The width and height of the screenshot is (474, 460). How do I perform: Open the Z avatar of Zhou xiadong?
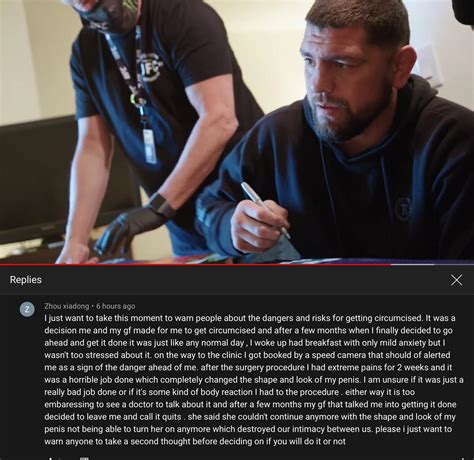27,309
